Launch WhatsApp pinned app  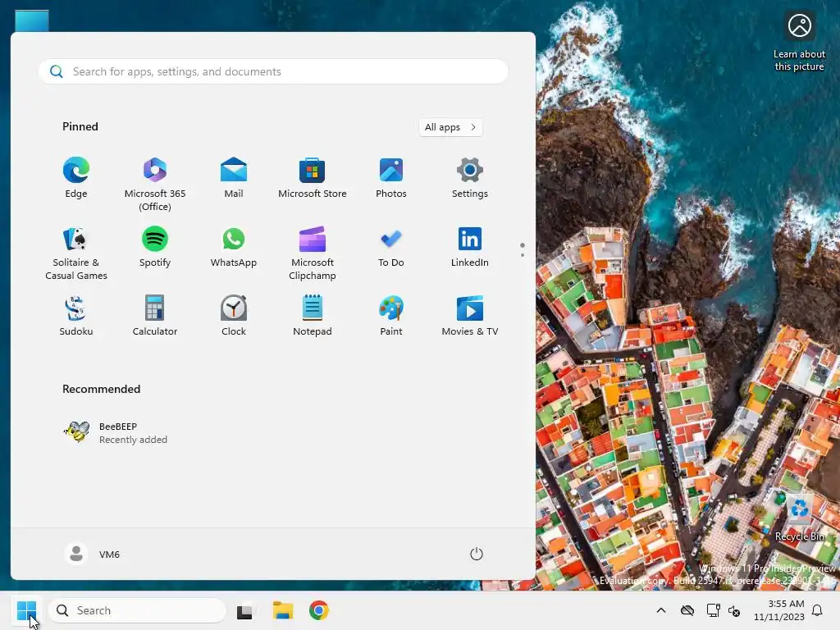[234, 248]
